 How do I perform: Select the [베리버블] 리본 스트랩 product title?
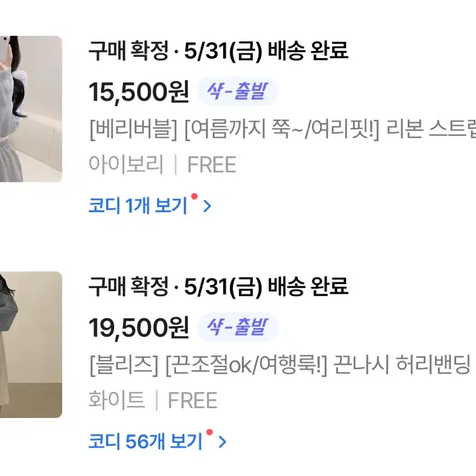click(282, 129)
